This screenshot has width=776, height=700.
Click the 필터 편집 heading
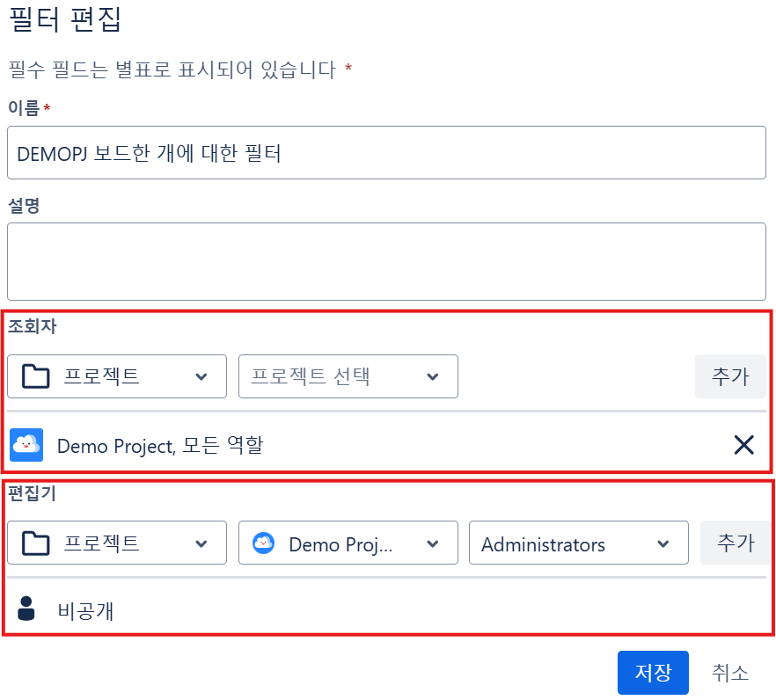[x=65, y=20]
